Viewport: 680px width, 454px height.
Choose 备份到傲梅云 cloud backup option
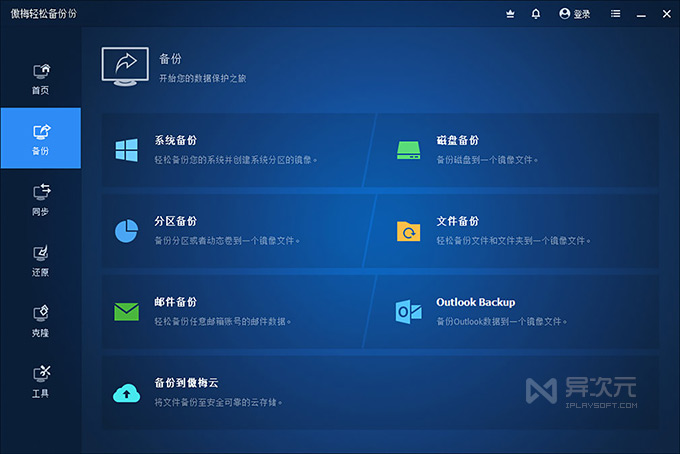point(380,393)
